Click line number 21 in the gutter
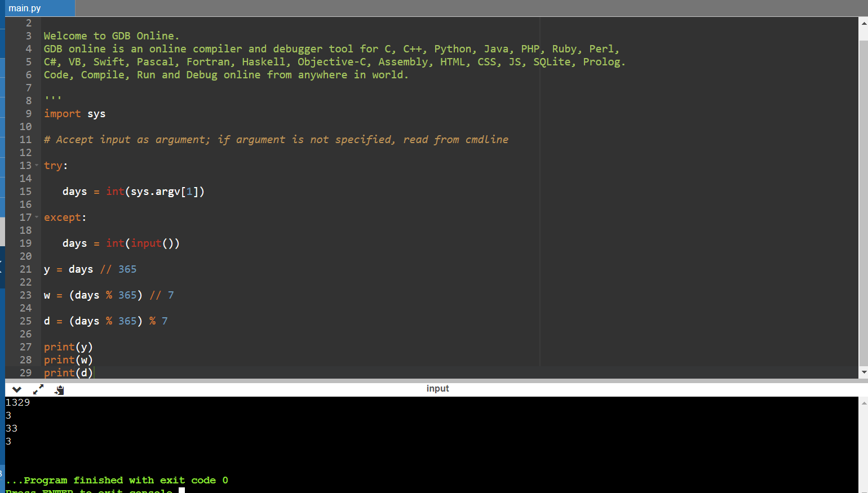868x493 pixels. [x=25, y=269]
